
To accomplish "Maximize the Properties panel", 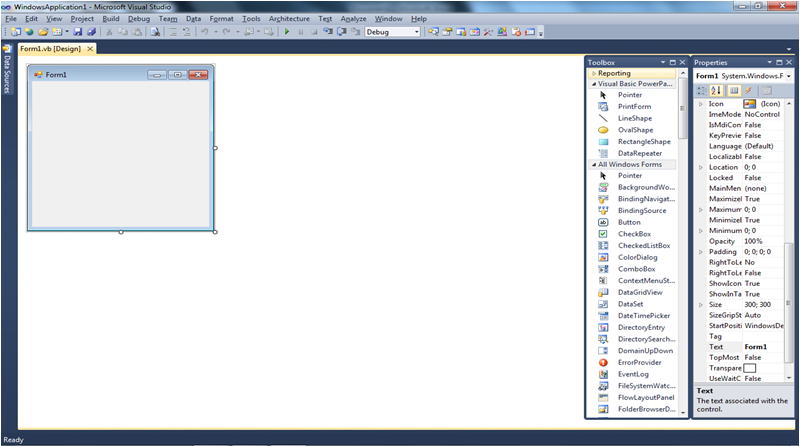I will point(779,62).
